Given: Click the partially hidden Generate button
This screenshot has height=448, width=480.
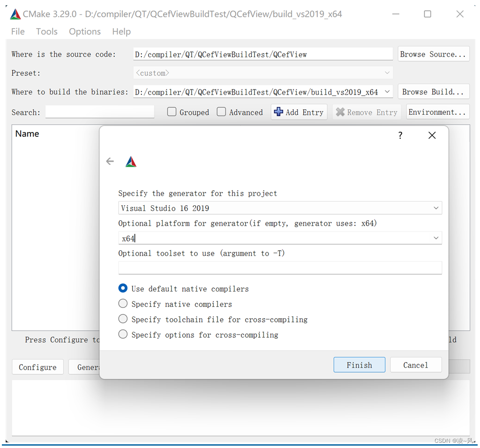Looking at the screenshot, I should [x=84, y=367].
